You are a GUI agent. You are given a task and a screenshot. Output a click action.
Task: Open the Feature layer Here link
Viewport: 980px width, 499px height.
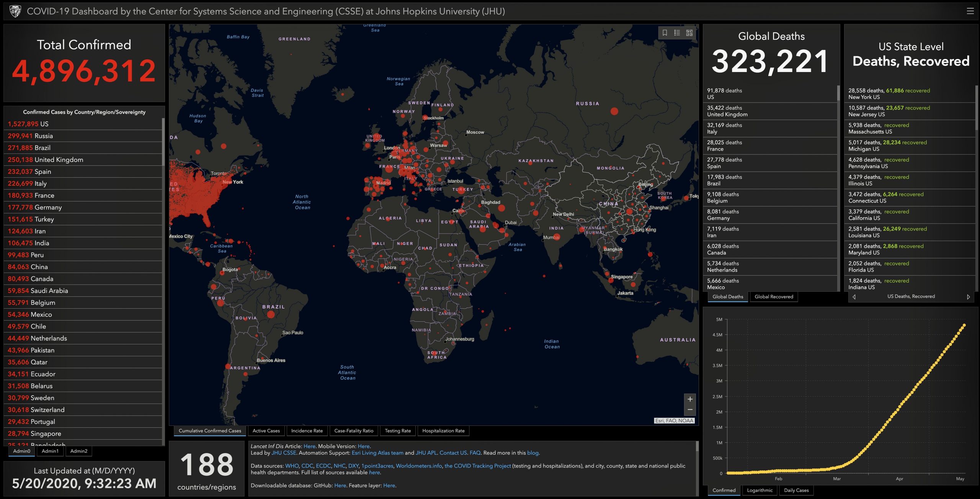point(389,485)
